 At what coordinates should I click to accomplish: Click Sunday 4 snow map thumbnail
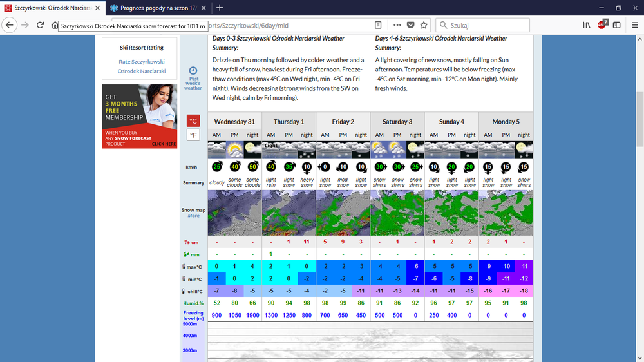451,213
